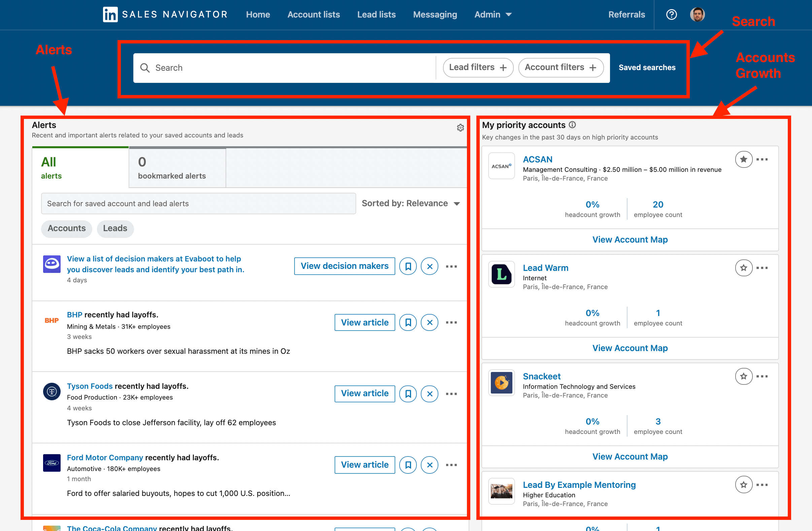Image resolution: width=812 pixels, height=531 pixels.
Task: Toggle priority star for Lead Warm
Action: (743, 268)
